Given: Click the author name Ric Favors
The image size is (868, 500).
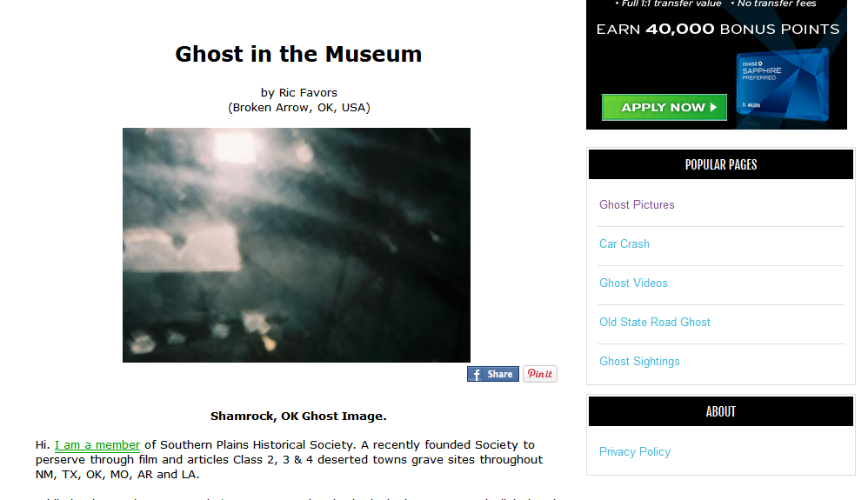Looking at the screenshot, I should point(308,92).
